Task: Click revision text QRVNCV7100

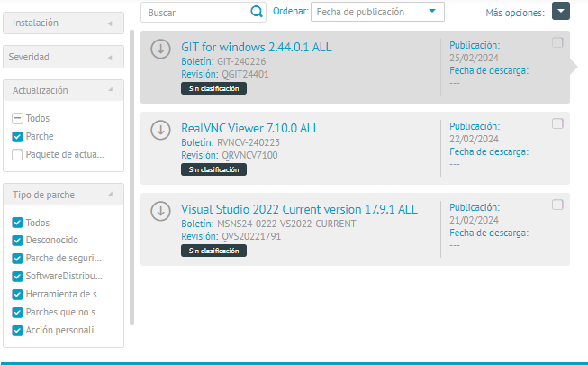Action: [x=249, y=155]
